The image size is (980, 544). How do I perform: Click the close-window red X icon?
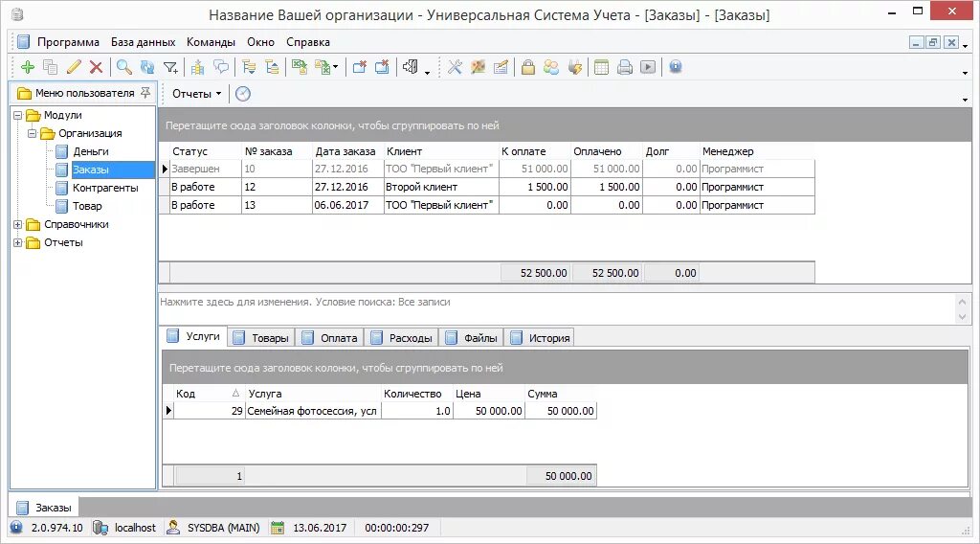point(382,67)
